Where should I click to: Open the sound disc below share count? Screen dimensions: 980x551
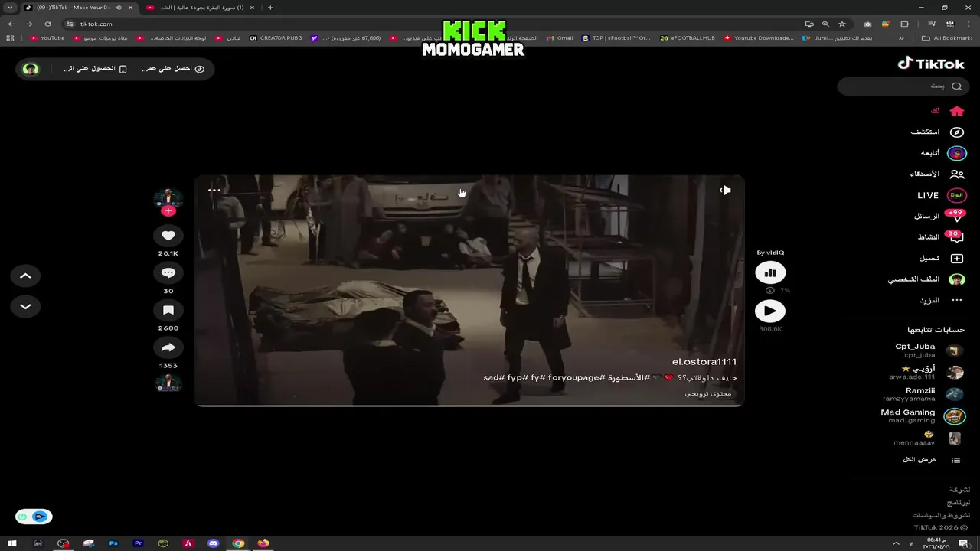pos(168,383)
